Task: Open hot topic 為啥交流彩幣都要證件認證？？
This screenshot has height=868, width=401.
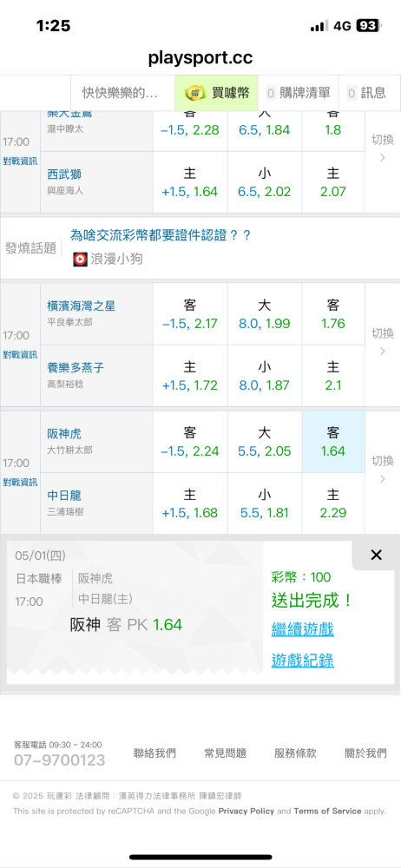Action: (x=161, y=235)
